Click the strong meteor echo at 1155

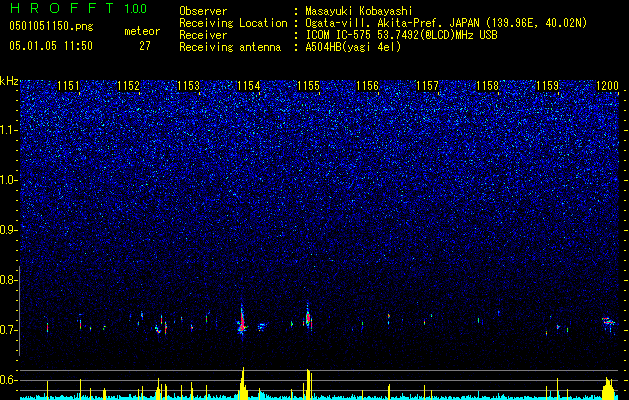pos(308,317)
